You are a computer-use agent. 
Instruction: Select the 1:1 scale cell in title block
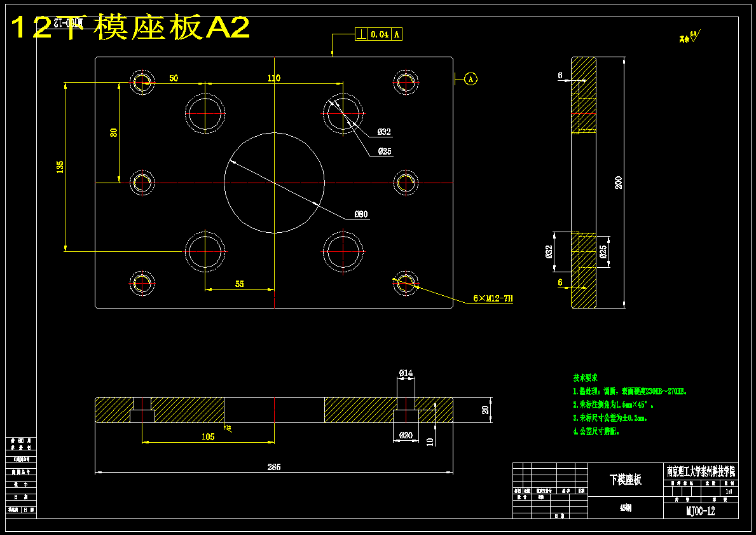point(729,492)
